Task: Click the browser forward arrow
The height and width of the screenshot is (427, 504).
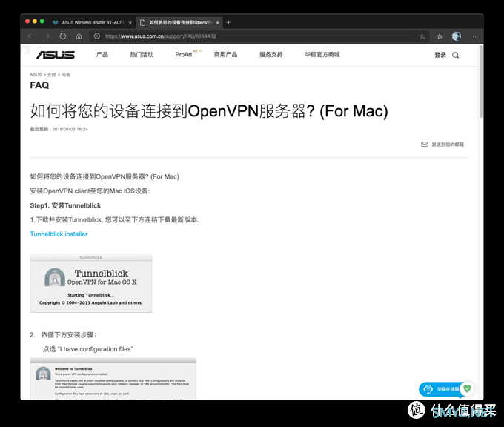Action: [x=47, y=36]
